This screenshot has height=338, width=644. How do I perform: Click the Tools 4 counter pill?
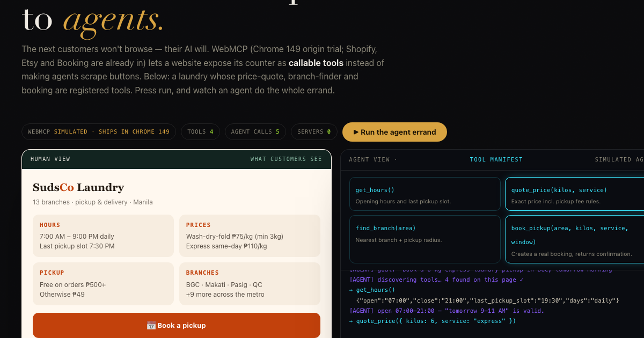click(x=200, y=131)
